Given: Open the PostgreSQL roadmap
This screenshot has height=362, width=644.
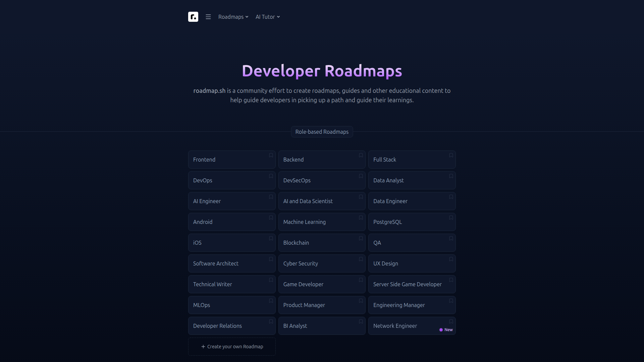Looking at the screenshot, I should [x=412, y=222].
